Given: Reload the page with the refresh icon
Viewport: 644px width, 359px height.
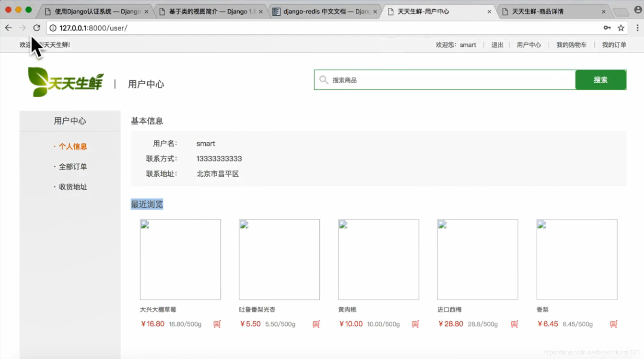Looking at the screenshot, I should 36,28.
